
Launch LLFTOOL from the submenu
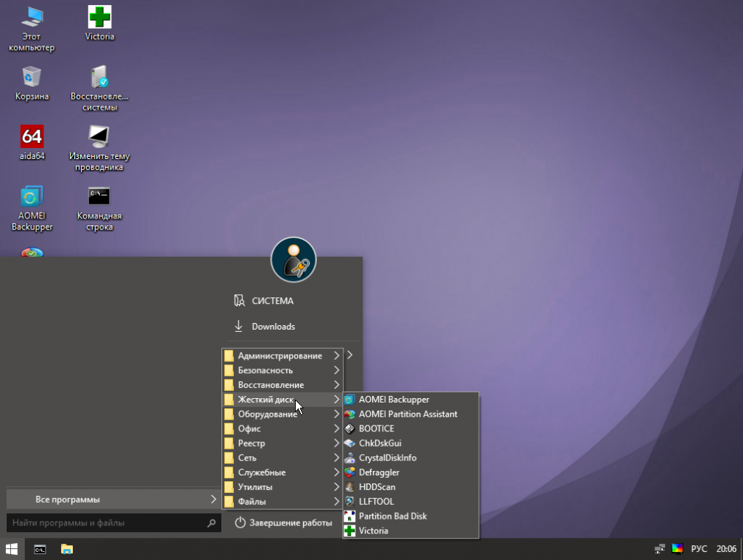coord(410,502)
